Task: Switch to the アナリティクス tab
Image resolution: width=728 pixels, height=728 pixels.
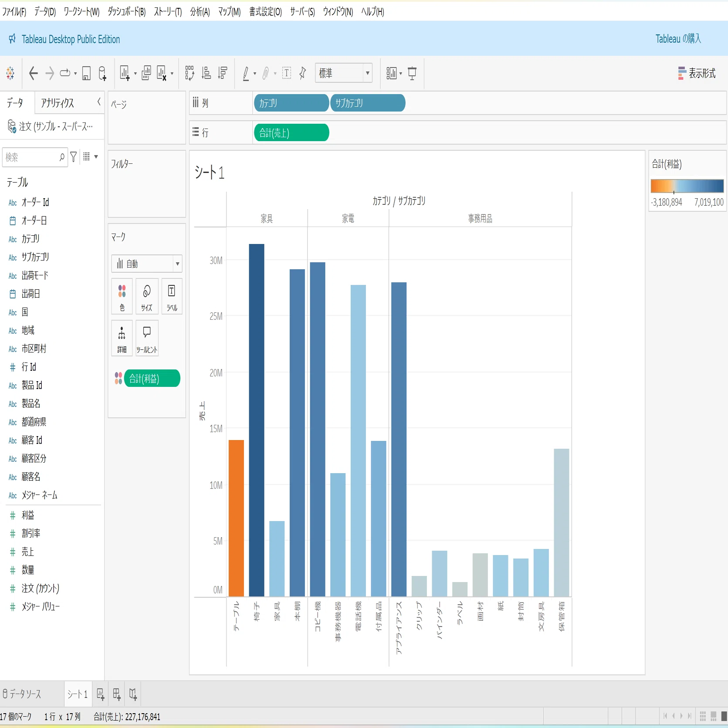Action: coord(57,103)
